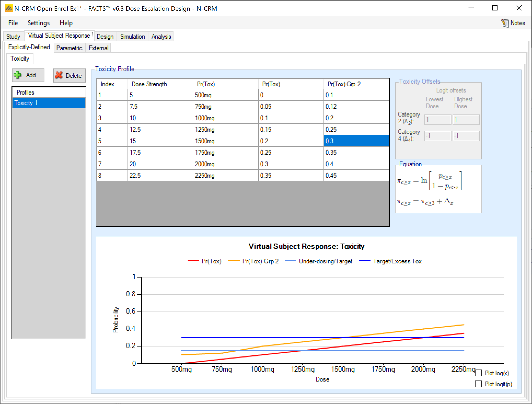Click the red X Delete profile icon
The image size is (532, 404).
click(x=59, y=75)
